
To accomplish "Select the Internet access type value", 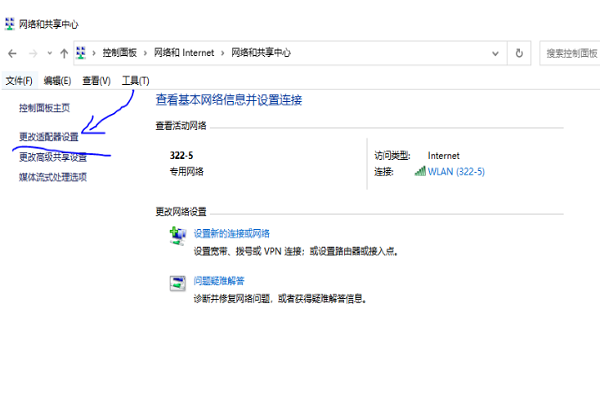I will tap(443, 156).
